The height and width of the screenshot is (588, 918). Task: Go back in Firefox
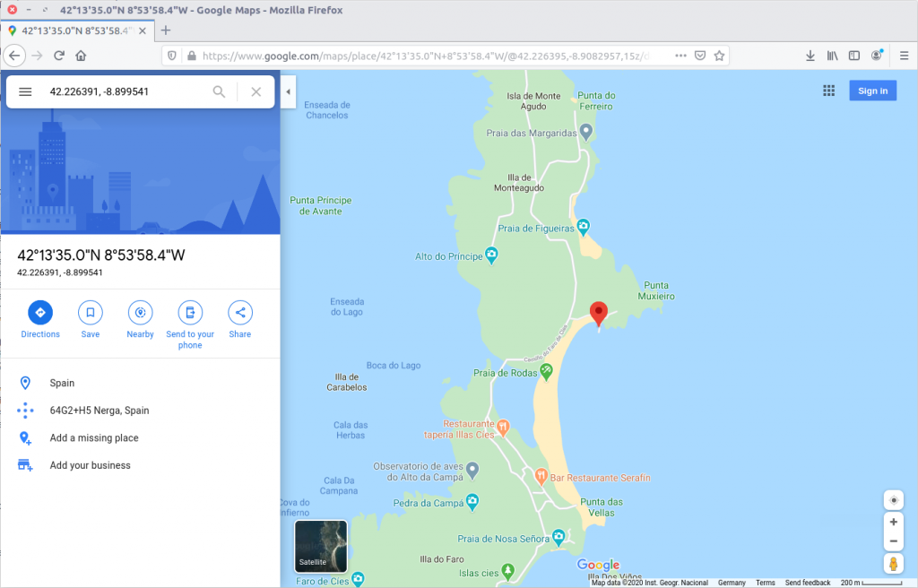[14, 56]
